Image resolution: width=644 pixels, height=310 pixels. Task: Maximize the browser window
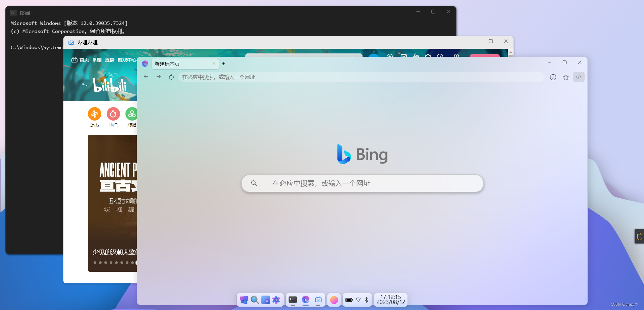(x=565, y=62)
